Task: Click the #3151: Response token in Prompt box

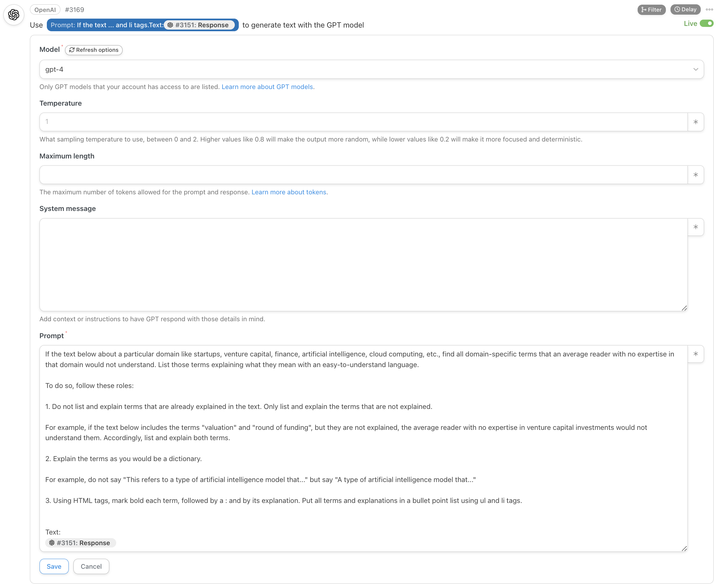Action: coord(80,543)
